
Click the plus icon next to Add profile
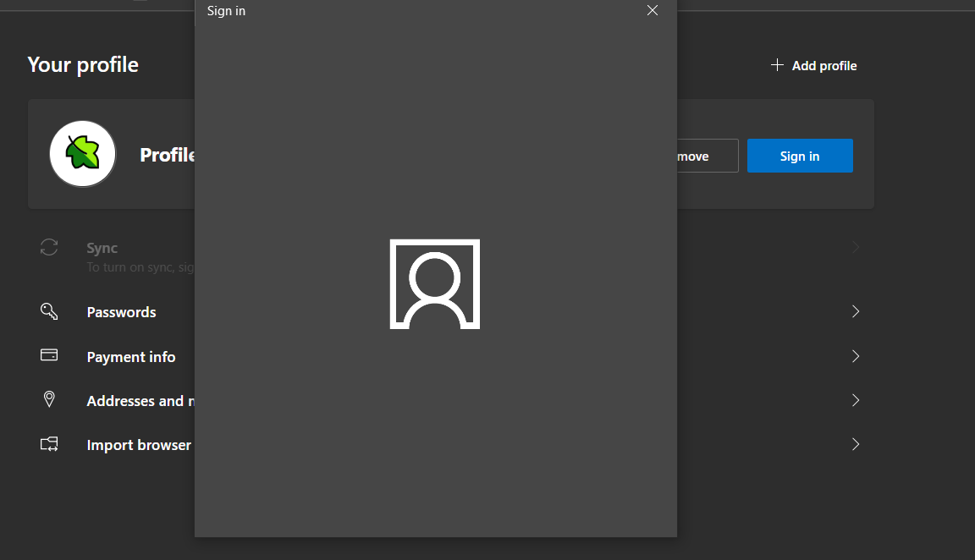point(777,64)
